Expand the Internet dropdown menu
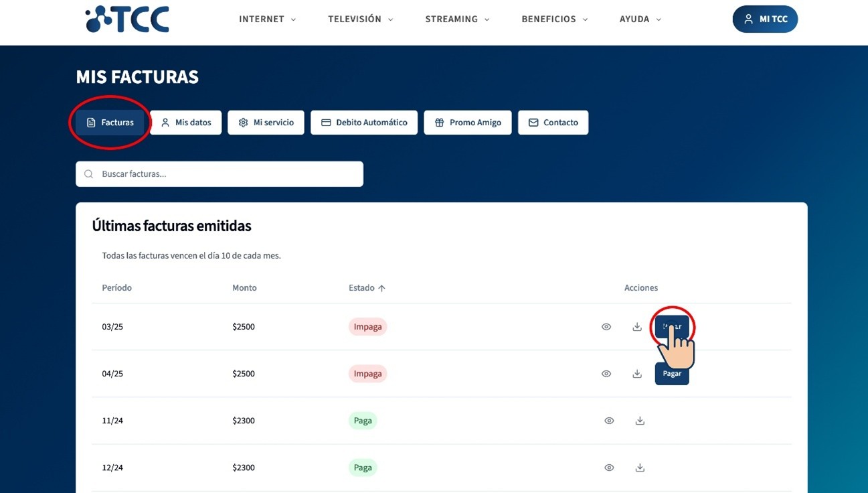The height and width of the screenshot is (493, 868). (267, 19)
